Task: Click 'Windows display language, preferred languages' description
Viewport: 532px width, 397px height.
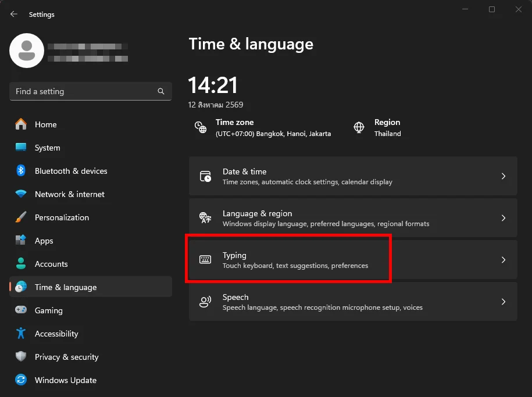Action: pyautogui.click(x=326, y=224)
